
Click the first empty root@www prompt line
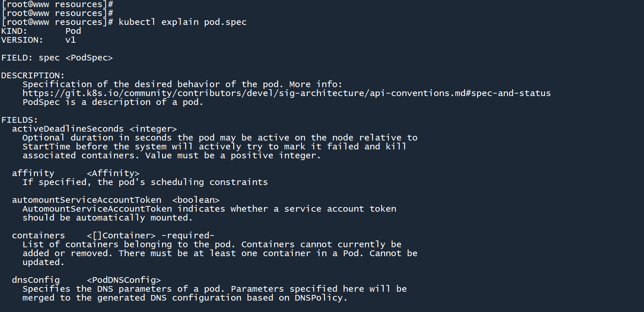point(57,4)
